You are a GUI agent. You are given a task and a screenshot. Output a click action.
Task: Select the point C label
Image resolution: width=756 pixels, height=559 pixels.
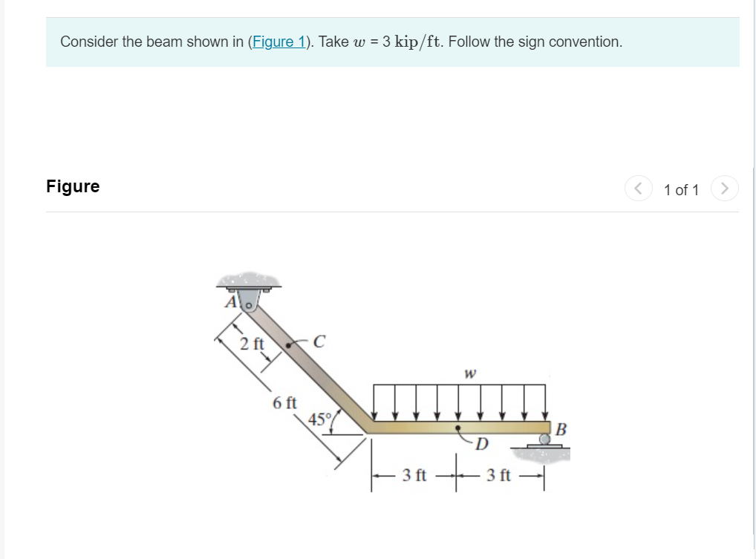[x=319, y=342]
